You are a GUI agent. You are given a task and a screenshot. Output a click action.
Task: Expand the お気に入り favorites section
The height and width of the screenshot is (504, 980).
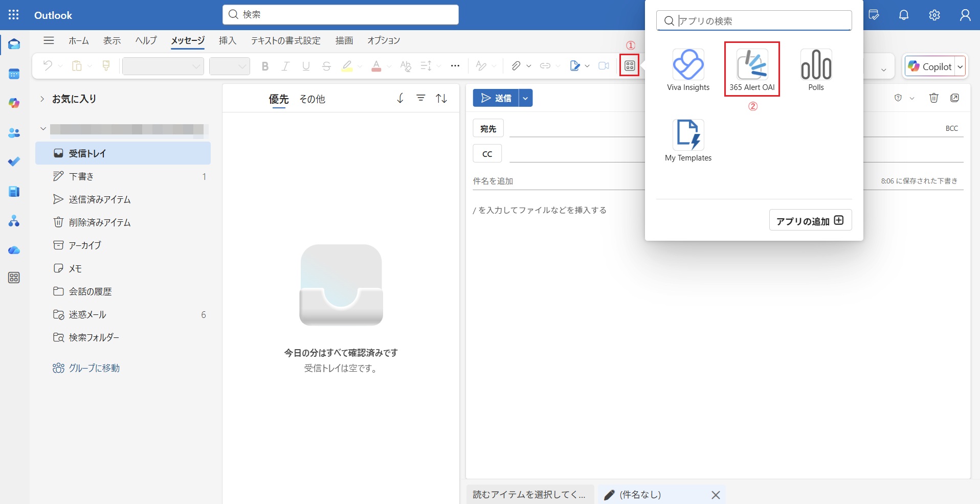42,99
